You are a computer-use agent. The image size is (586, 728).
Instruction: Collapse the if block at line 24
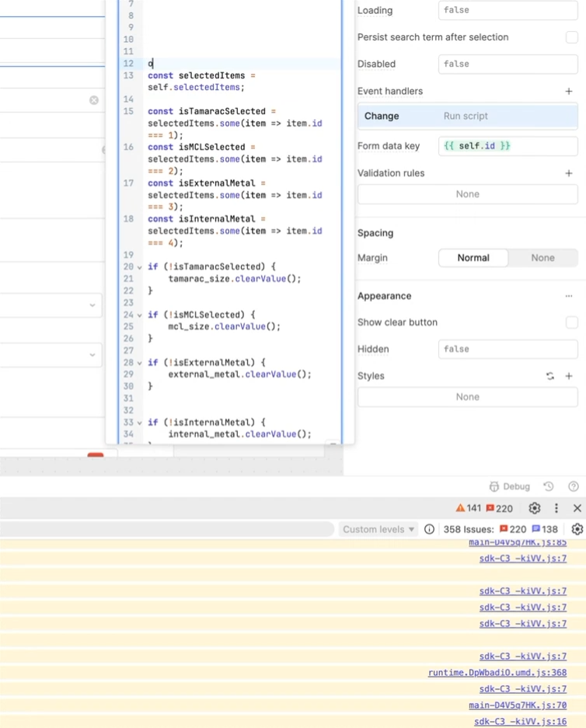click(139, 315)
